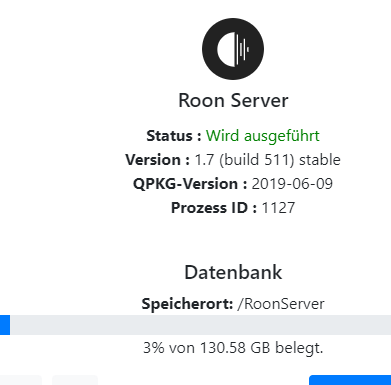Click the Datenbank section heading
391x385 pixels.
(233, 272)
